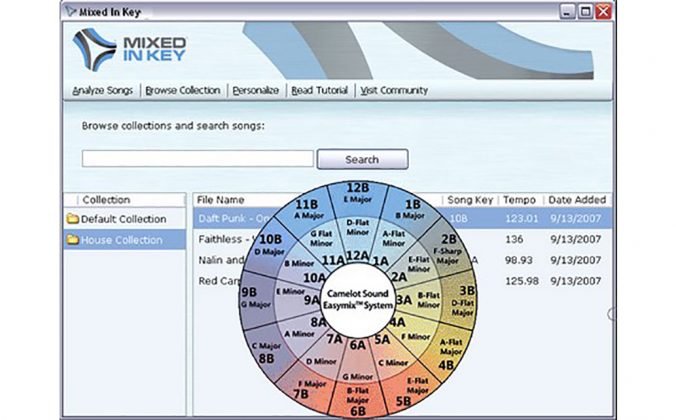Image resolution: width=676 pixels, height=420 pixels.
Task: Select House Collection folder
Action: [125, 240]
